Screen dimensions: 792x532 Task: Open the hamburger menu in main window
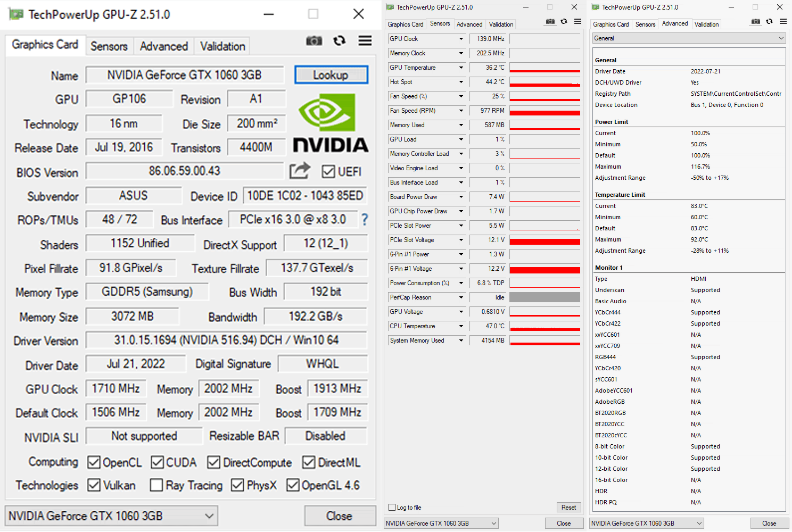pyautogui.click(x=365, y=41)
